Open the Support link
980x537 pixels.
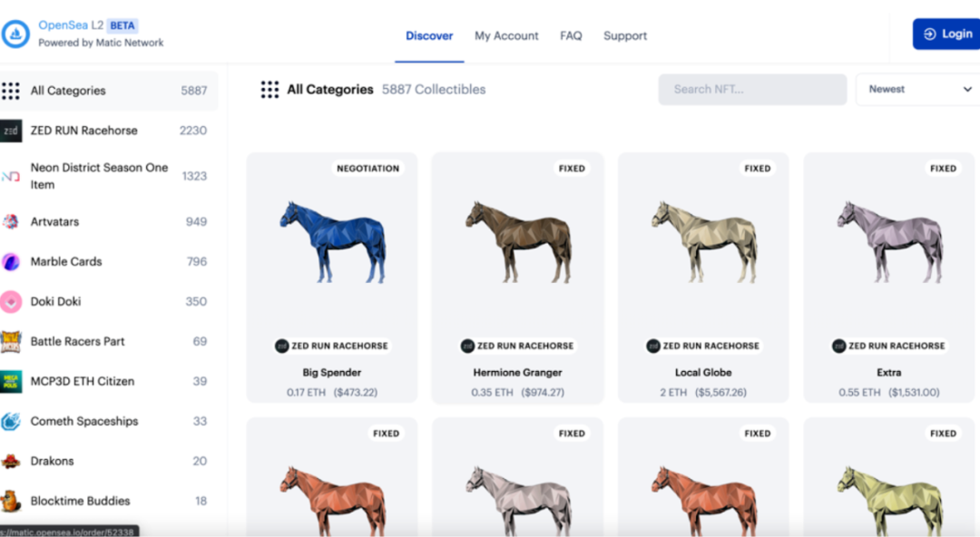pyautogui.click(x=625, y=36)
